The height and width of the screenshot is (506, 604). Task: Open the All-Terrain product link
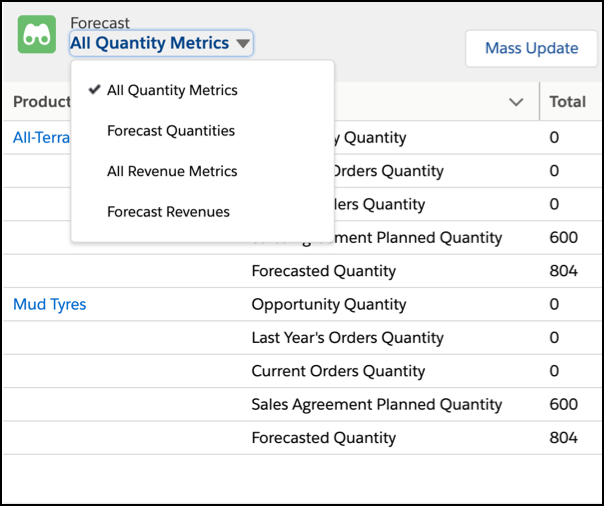[x=42, y=137]
